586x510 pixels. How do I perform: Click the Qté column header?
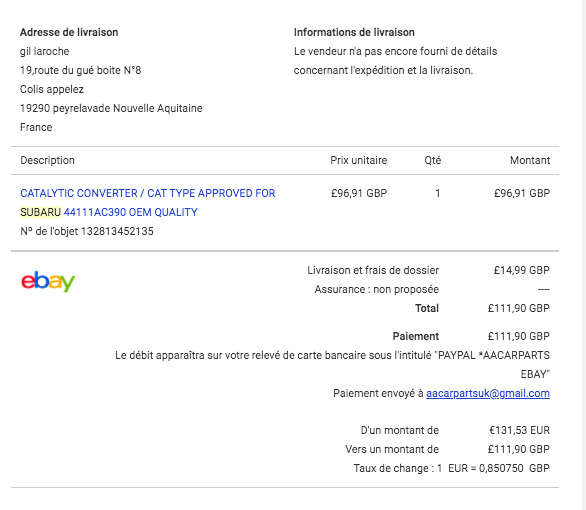tap(433, 160)
